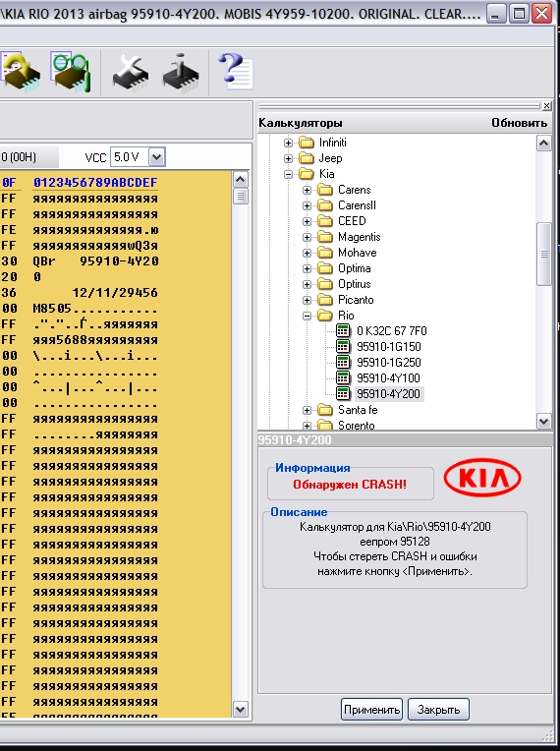The height and width of the screenshot is (751, 560).
Task: Select the Picanto folder label
Action: click(x=356, y=300)
